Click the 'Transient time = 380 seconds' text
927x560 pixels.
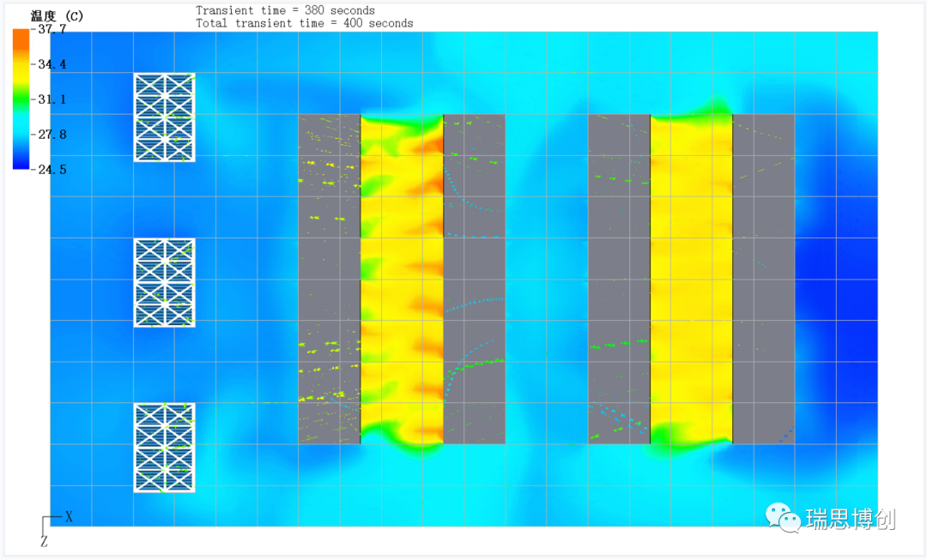(x=285, y=10)
